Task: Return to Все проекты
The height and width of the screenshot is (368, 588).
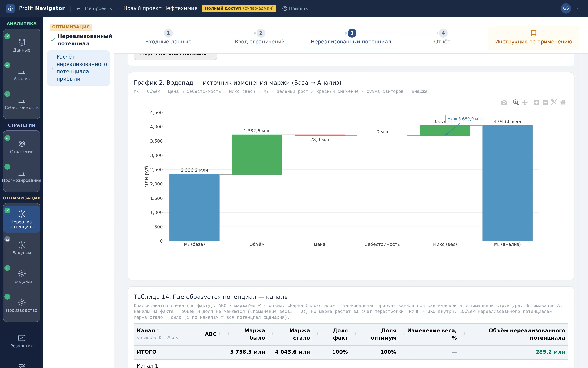Action: click(x=94, y=8)
